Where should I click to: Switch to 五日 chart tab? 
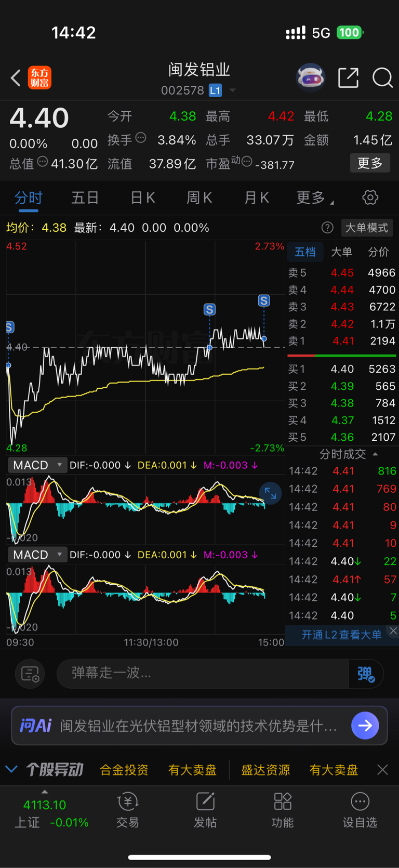[x=85, y=198]
